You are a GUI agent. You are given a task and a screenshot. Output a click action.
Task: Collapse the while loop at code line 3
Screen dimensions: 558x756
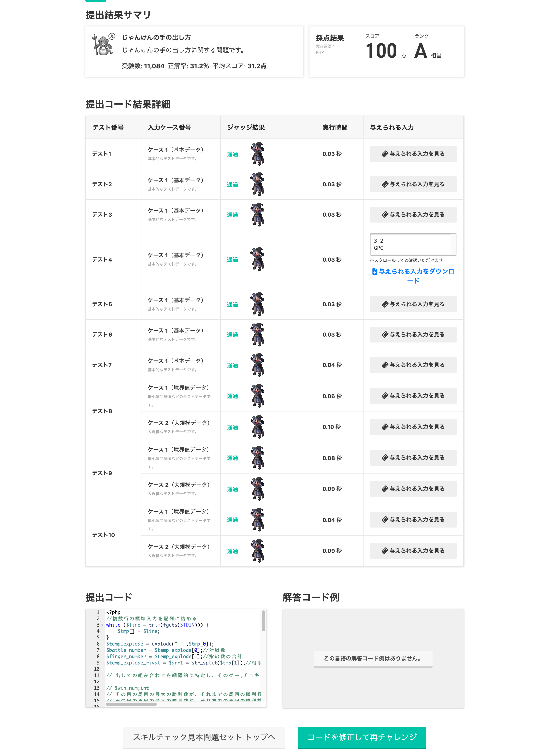(x=102, y=625)
